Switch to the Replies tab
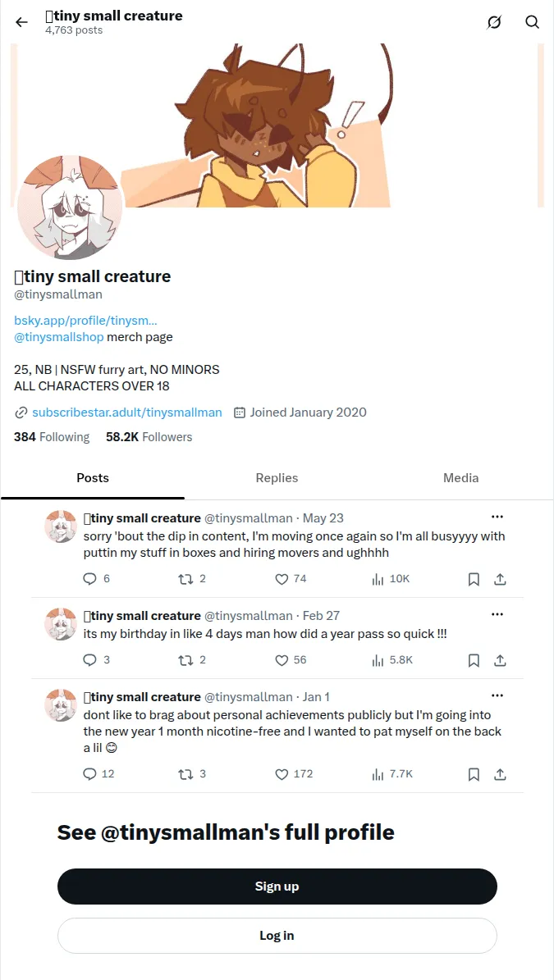This screenshot has width=554, height=980. pos(277,478)
